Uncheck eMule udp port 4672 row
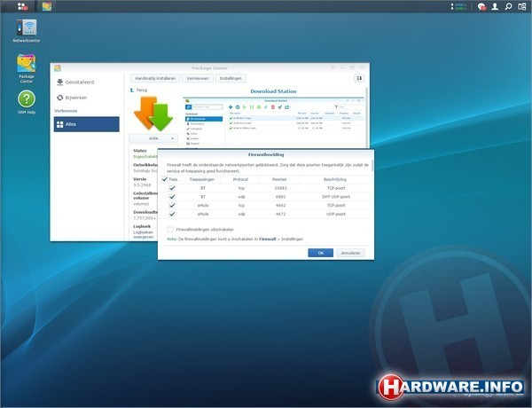The image size is (532, 408). point(172,214)
